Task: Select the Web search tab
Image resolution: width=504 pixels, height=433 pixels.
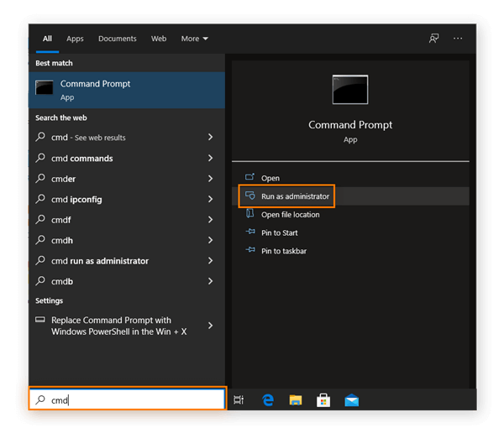Action: tap(159, 39)
